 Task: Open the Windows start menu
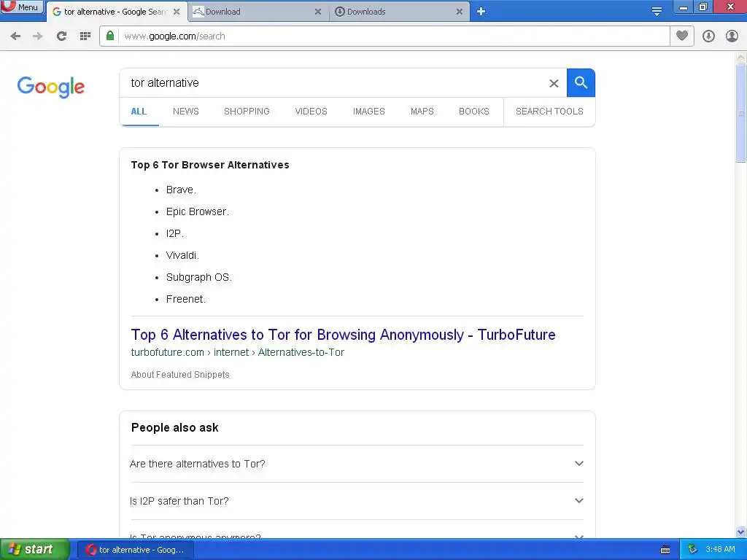[34, 550]
